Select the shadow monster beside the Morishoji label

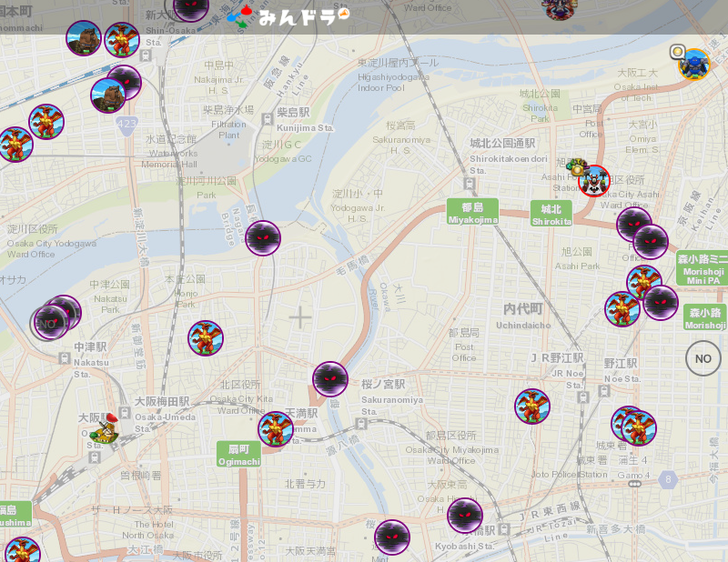(661, 303)
